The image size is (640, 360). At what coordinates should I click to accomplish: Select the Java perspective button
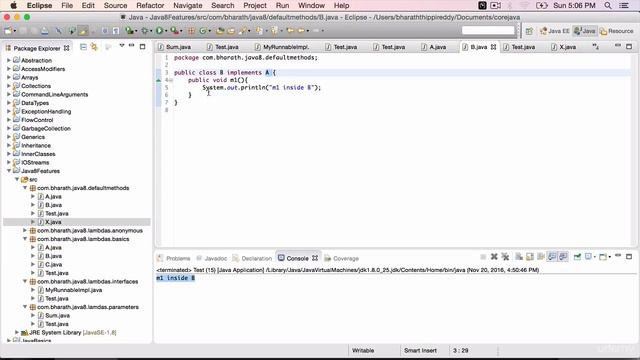click(584, 31)
